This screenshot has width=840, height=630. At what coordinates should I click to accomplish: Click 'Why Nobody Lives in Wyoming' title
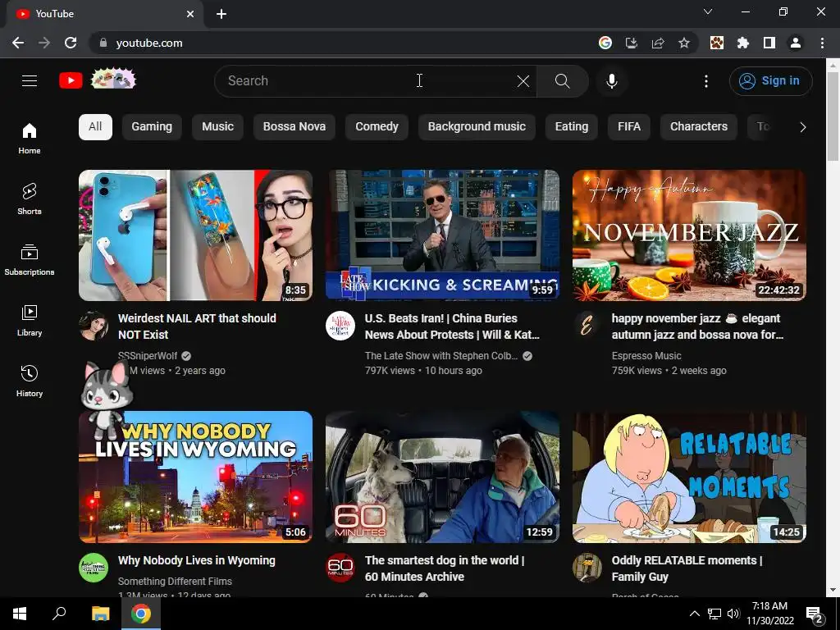click(197, 560)
